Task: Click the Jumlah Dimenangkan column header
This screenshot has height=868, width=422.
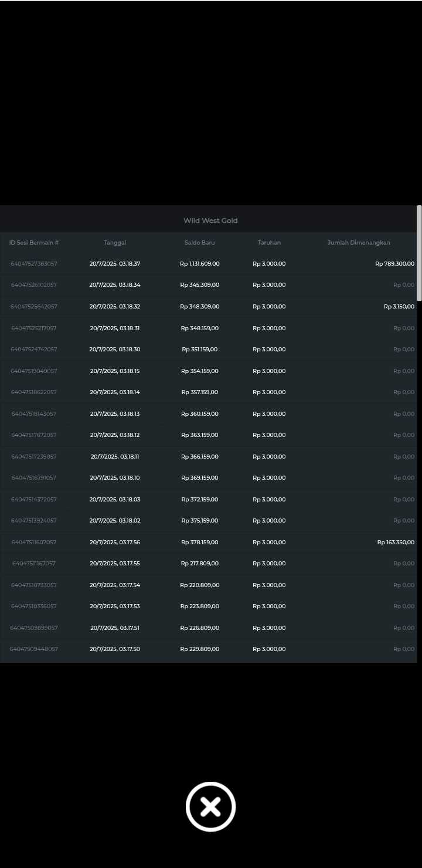Action: 359,243
